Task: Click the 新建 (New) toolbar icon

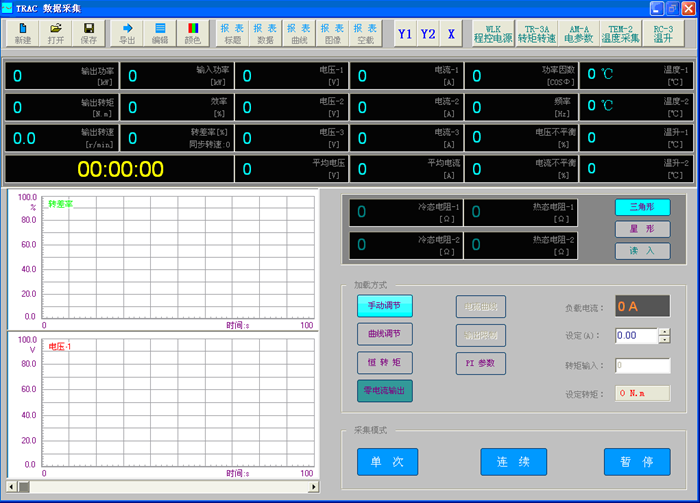Action: [x=23, y=33]
